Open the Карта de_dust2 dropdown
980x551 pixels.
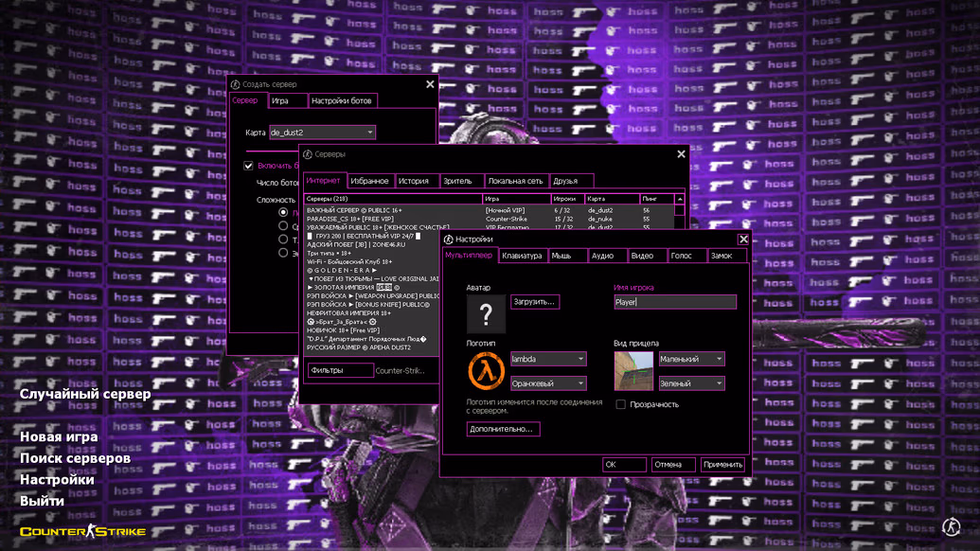tap(322, 133)
